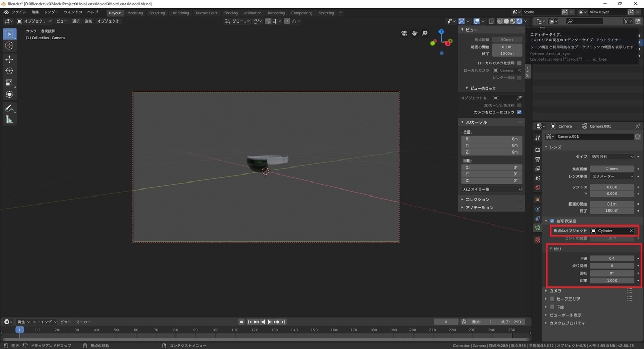Open the Object Constraints properties tab
Image resolution: width=644 pixels, height=349 pixels.
[538, 219]
